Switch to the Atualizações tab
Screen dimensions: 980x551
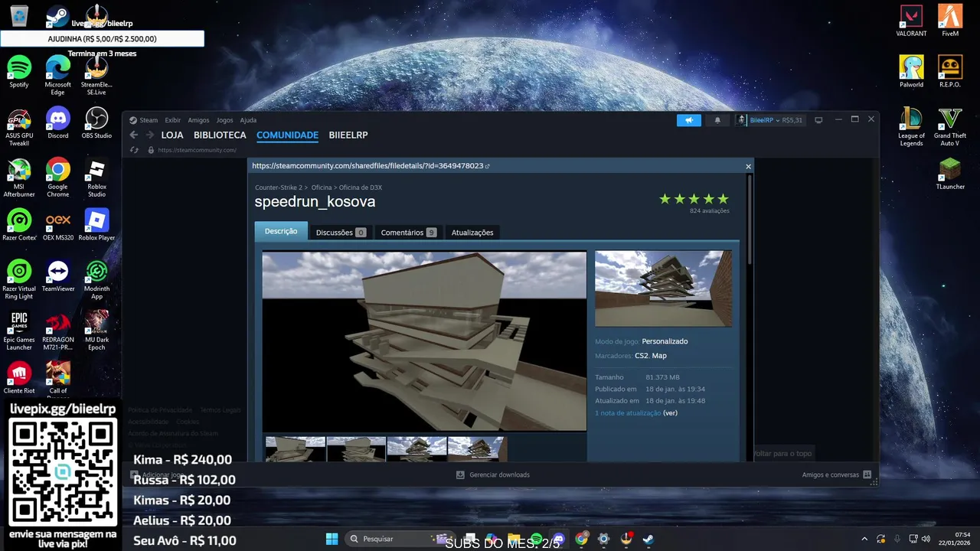pos(472,232)
